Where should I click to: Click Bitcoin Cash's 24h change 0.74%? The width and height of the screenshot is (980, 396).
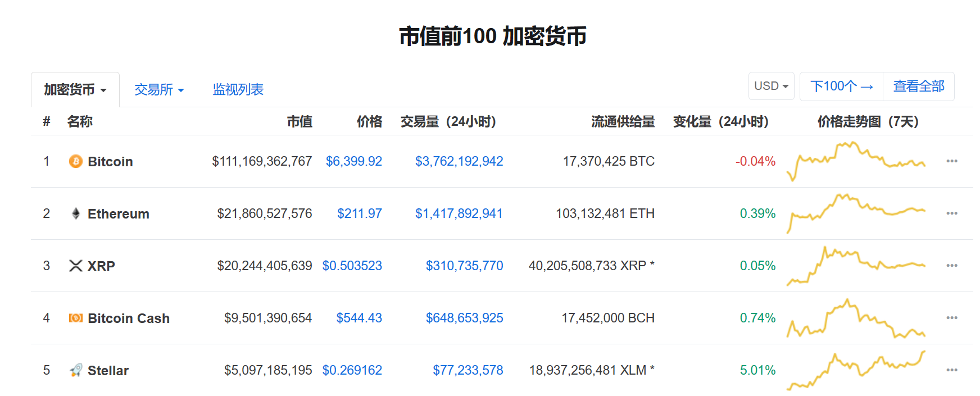(x=758, y=318)
